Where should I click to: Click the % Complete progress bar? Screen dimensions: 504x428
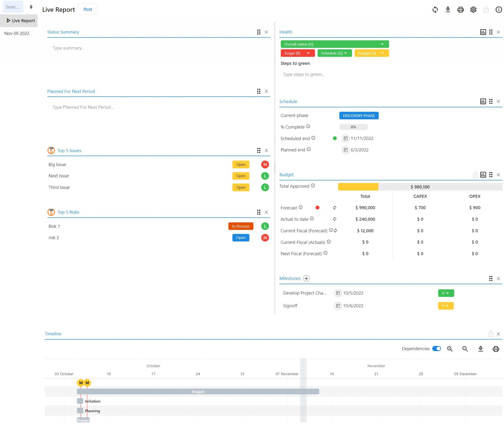click(x=353, y=127)
